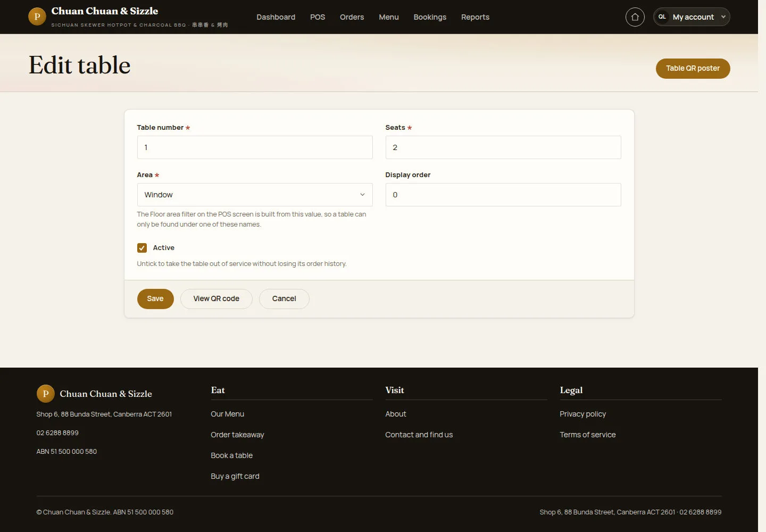
Task: Open the Bookings nav item
Action: pyautogui.click(x=430, y=17)
